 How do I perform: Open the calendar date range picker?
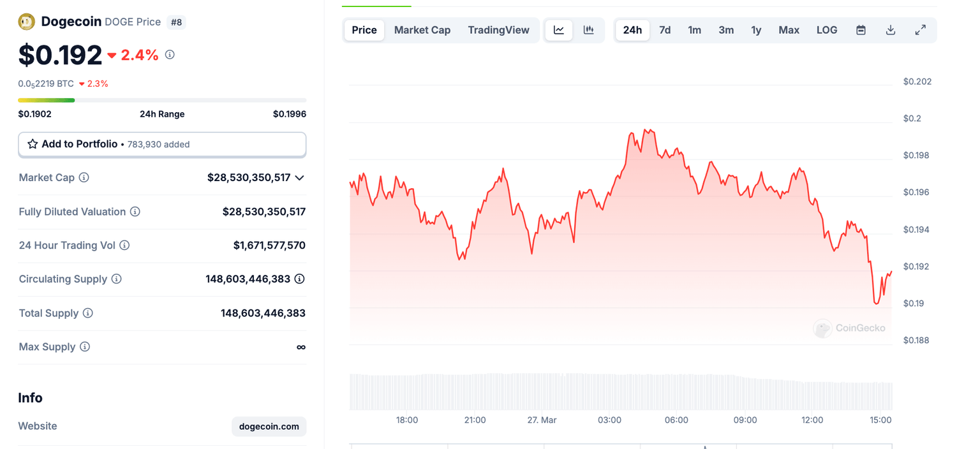861,30
